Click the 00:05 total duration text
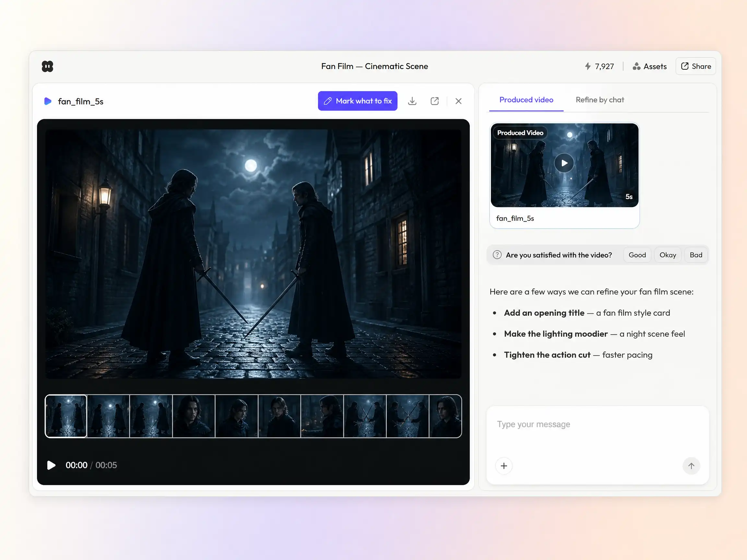 pyautogui.click(x=106, y=465)
